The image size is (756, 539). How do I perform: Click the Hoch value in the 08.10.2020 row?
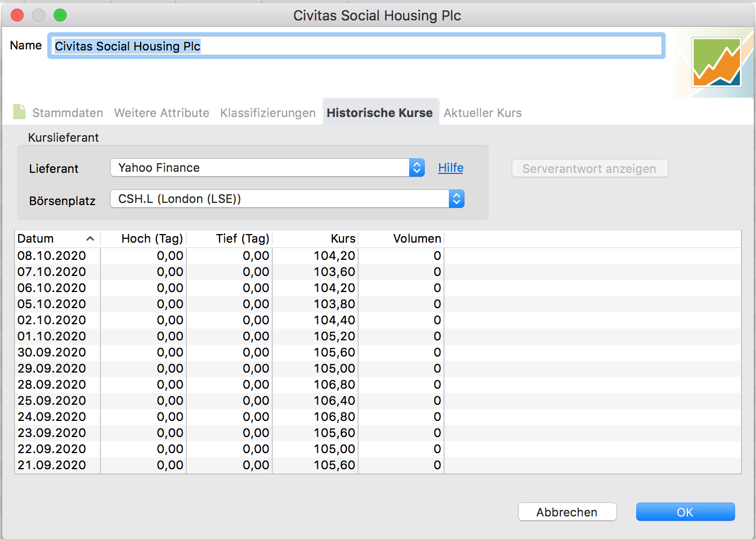pyautogui.click(x=170, y=256)
